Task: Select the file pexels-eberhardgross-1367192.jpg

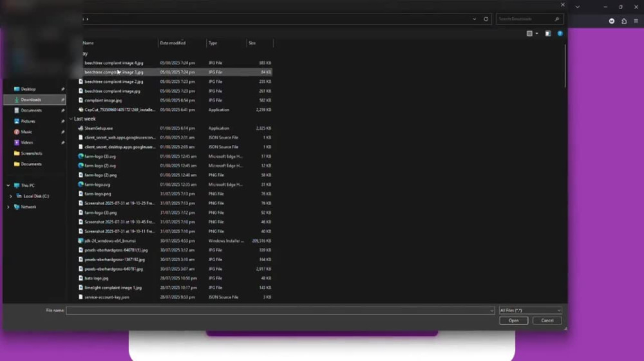Action: (175, 260)
